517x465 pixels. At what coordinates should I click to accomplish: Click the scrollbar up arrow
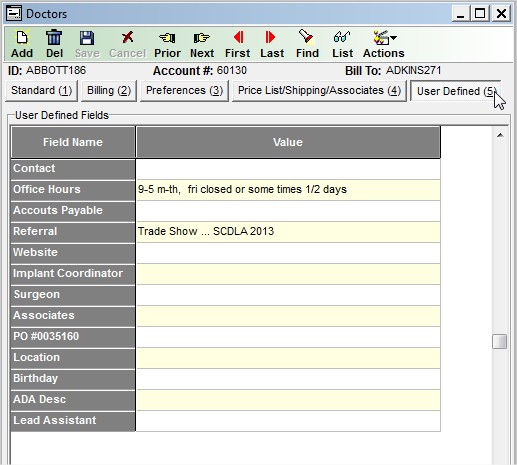[x=500, y=135]
